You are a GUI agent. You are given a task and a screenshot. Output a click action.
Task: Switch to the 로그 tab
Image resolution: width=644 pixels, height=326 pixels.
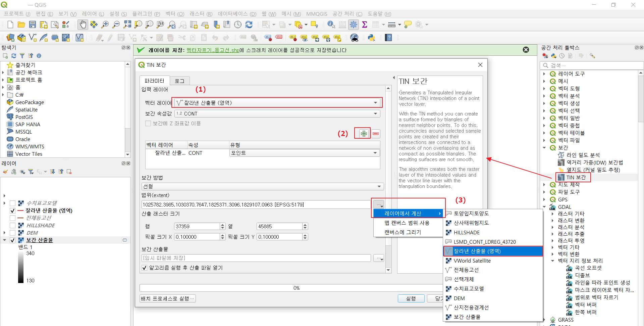180,81
